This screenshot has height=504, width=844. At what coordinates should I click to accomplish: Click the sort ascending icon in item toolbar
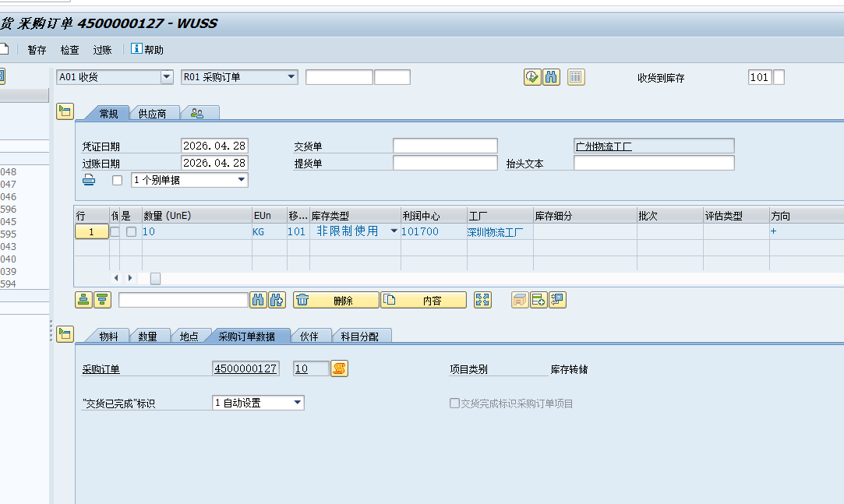pyautogui.click(x=83, y=300)
